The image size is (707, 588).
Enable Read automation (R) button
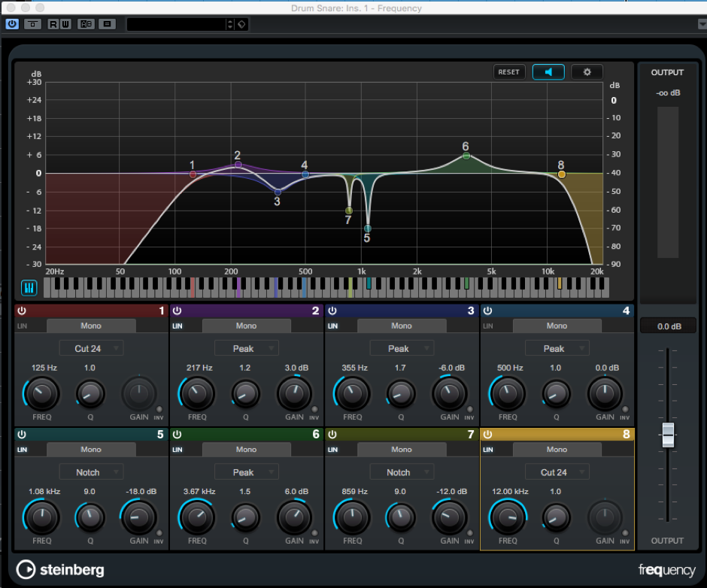pyautogui.click(x=53, y=24)
